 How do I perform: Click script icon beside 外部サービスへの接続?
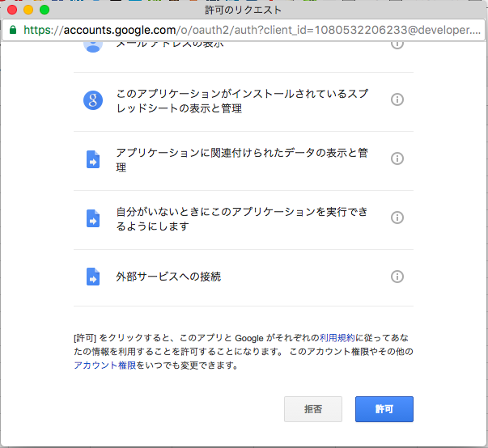tap(93, 277)
